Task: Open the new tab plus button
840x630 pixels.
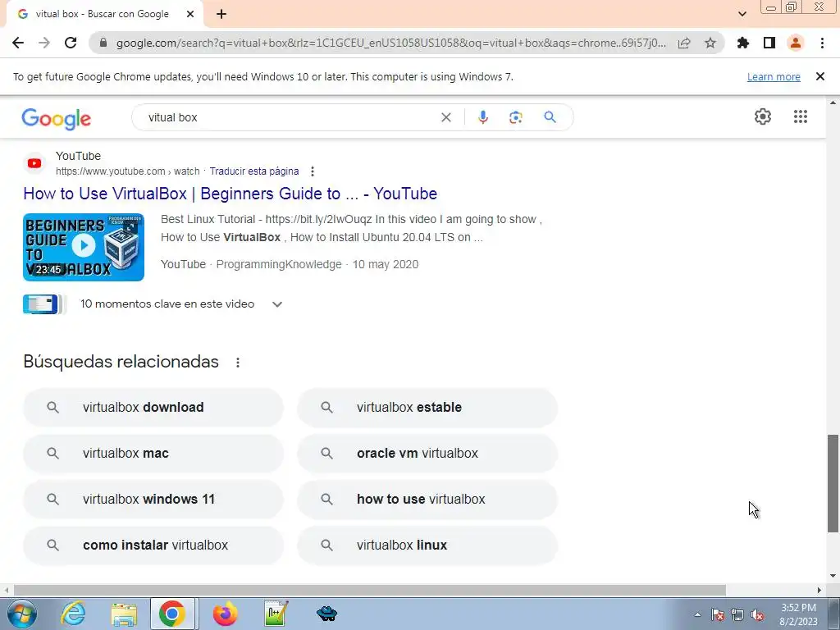Action: coord(221,14)
